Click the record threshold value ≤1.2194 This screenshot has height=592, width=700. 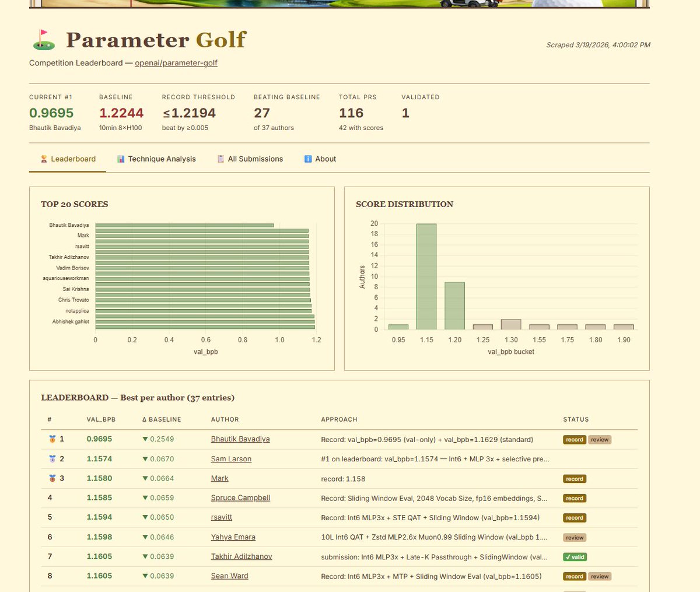pyautogui.click(x=189, y=113)
